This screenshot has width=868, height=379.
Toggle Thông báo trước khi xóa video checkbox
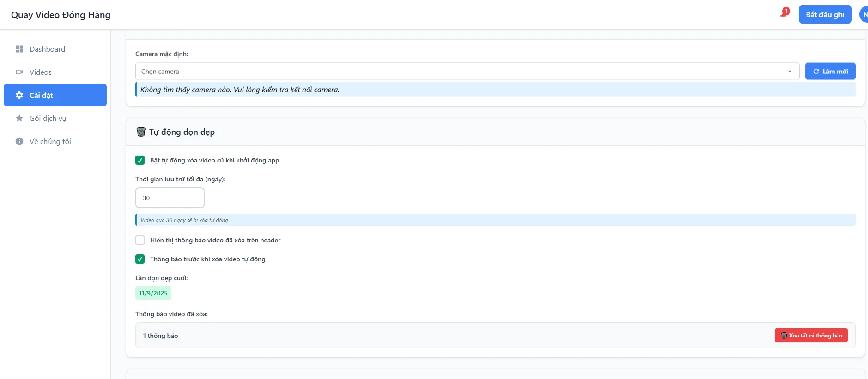pyautogui.click(x=140, y=259)
